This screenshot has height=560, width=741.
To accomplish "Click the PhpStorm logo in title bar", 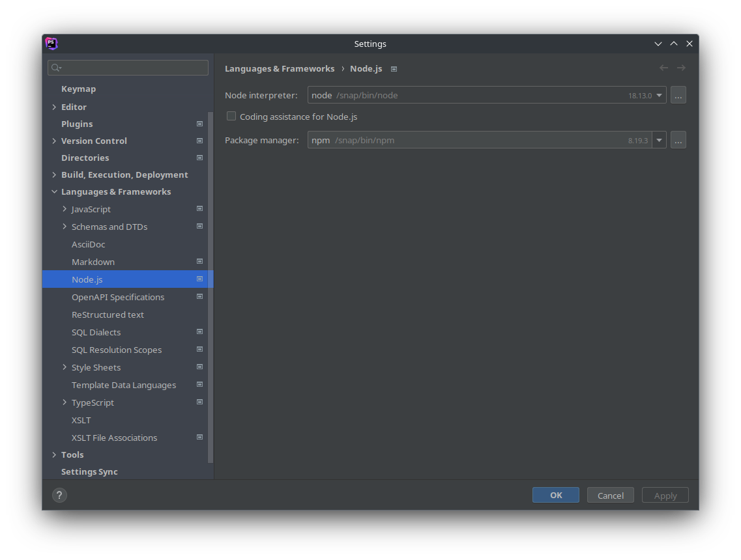I will [51, 44].
